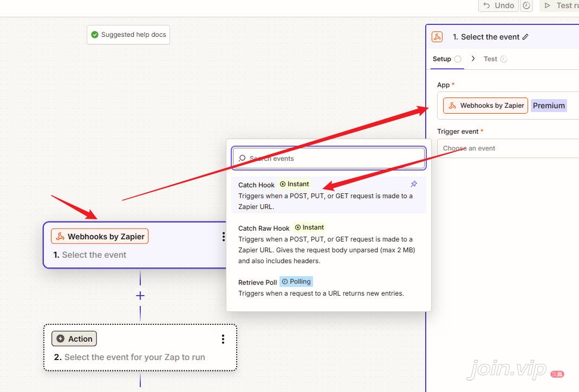
Task: Click the magnifier icon in Search events
Action: point(242,158)
